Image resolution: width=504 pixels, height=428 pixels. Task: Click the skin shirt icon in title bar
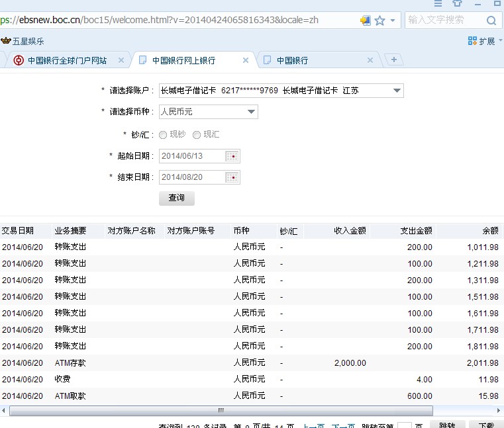click(457, 3)
